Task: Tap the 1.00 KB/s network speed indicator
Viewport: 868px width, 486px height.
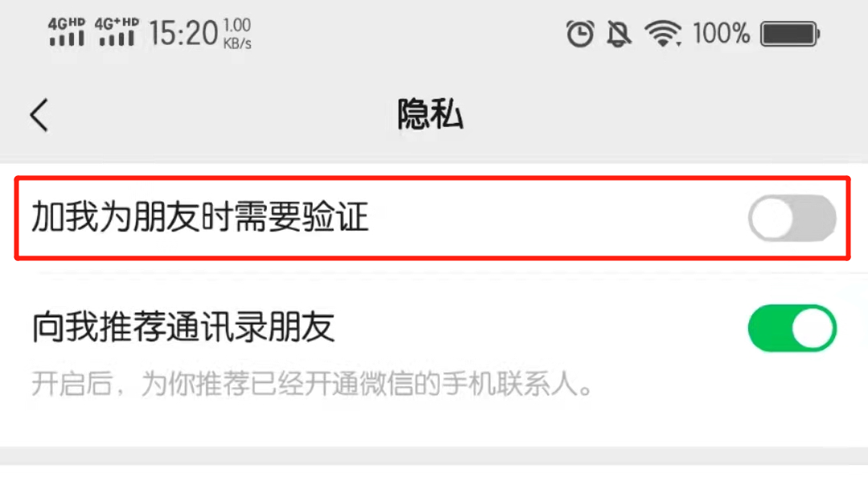Action: coord(237,34)
